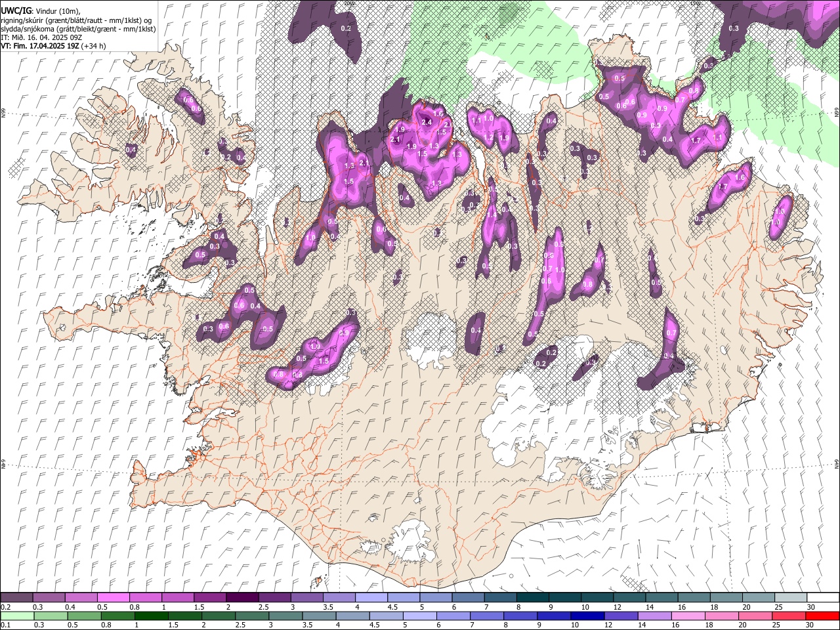Image resolution: width=840 pixels, height=630 pixels.
Task: Select the 'rigning/skúrir (grænt/blátt/rautt' legend line
Action: point(77,20)
